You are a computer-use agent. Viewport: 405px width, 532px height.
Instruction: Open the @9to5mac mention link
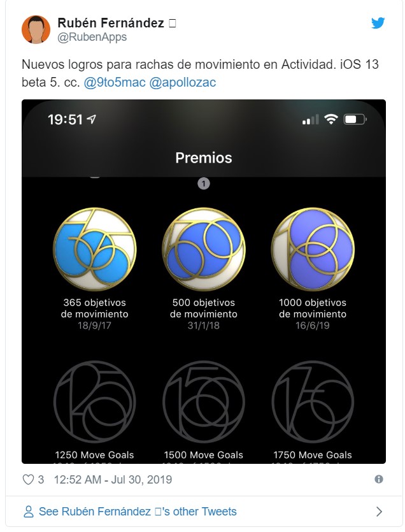(115, 82)
